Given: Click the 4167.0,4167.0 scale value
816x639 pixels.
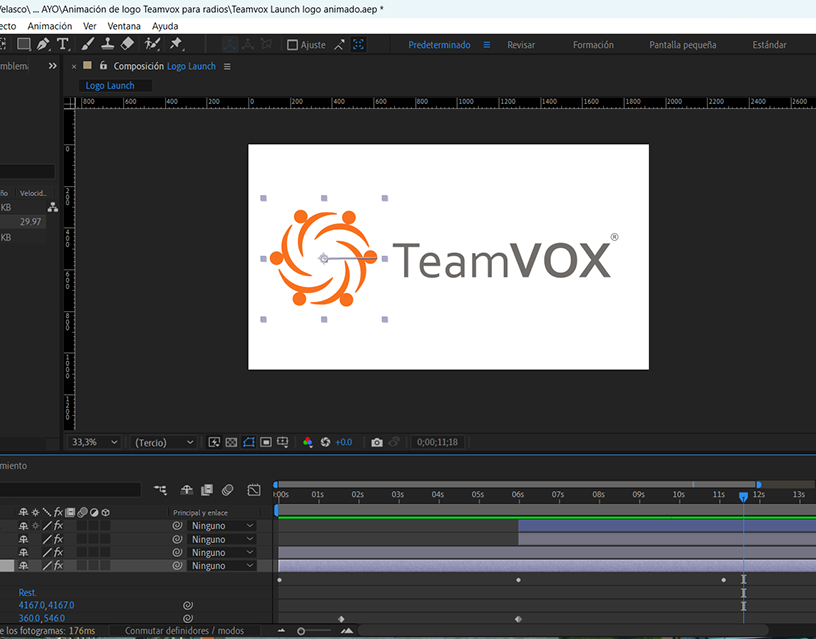Looking at the screenshot, I should pyautogui.click(x=46, y=605).
